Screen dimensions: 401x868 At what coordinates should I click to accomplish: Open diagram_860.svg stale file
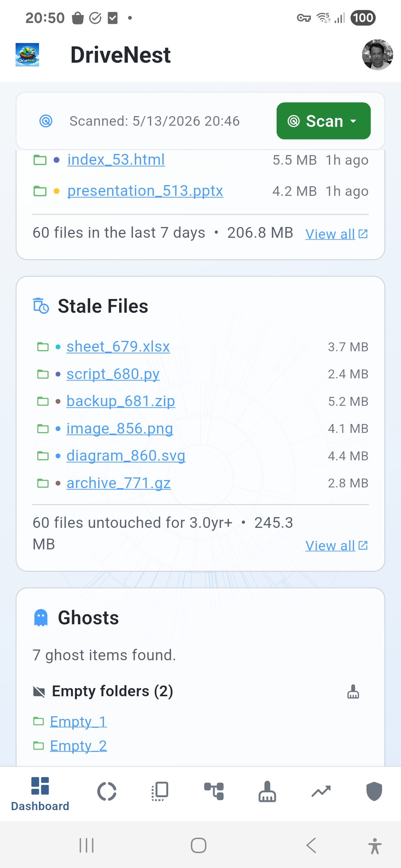pyautogui.click(x=126, y=456)
